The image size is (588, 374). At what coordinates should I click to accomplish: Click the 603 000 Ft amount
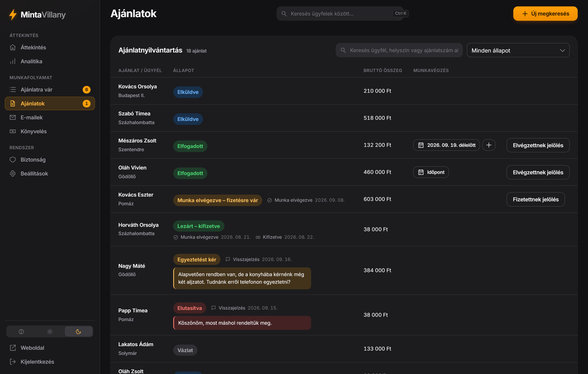tap(377, 199)
